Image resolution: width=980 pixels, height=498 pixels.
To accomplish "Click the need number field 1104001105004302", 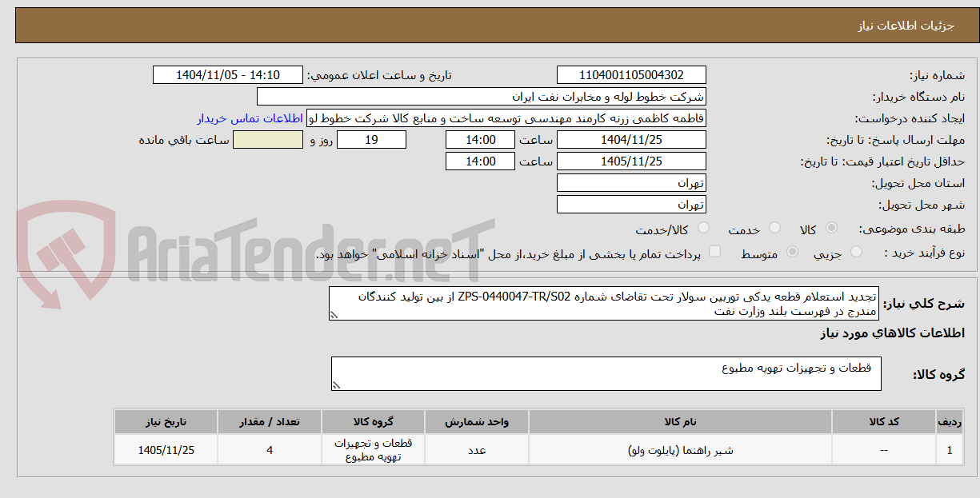I will pyautogui.click(x=631, y=75).
